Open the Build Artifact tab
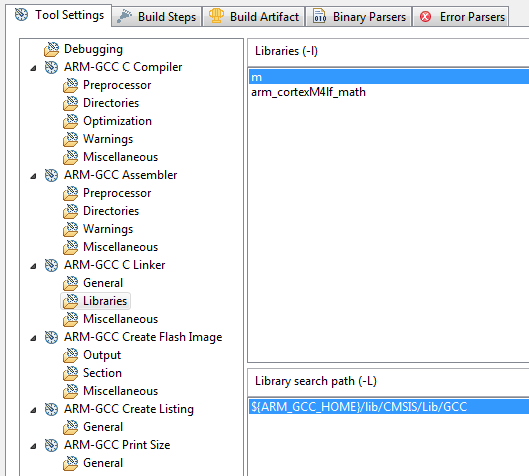 [254, 17]
